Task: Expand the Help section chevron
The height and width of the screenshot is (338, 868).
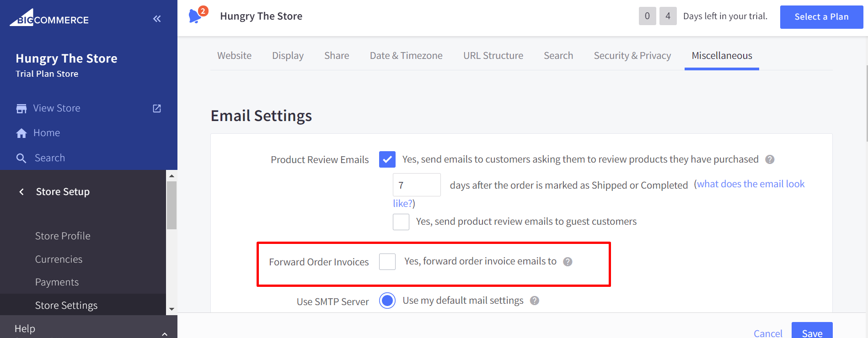Action: coord(165,334)
